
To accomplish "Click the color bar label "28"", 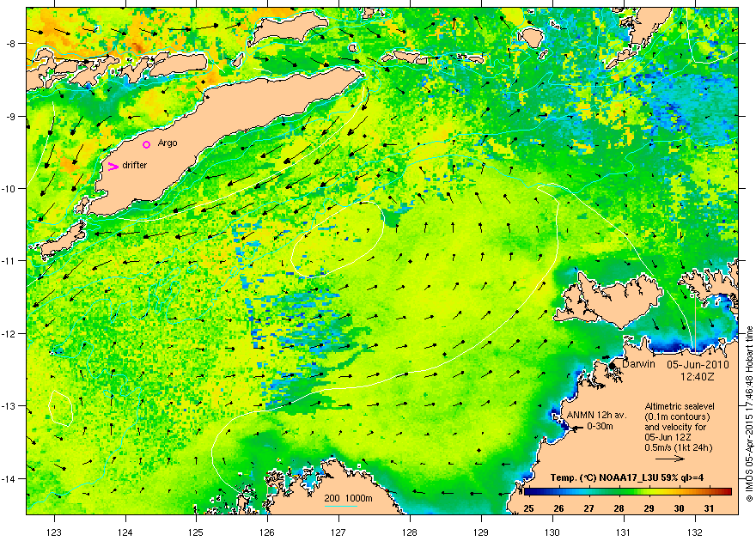I will [619, 508].
